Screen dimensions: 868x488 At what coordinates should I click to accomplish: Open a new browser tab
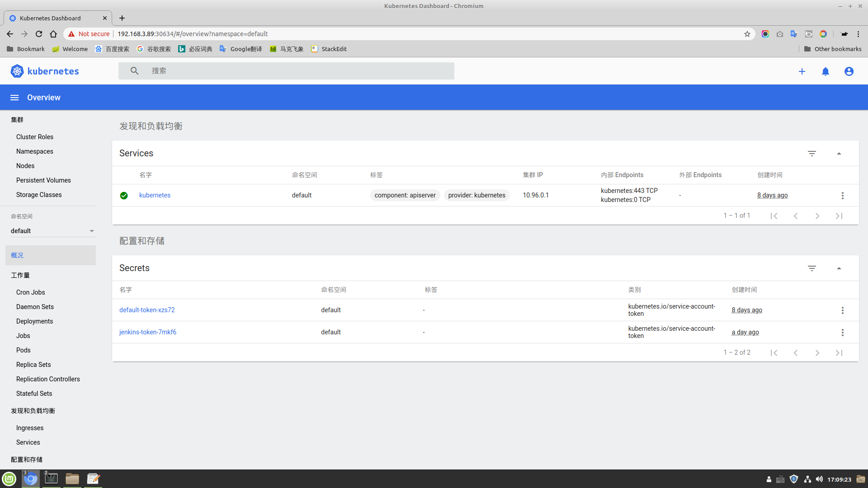(122, 18)
